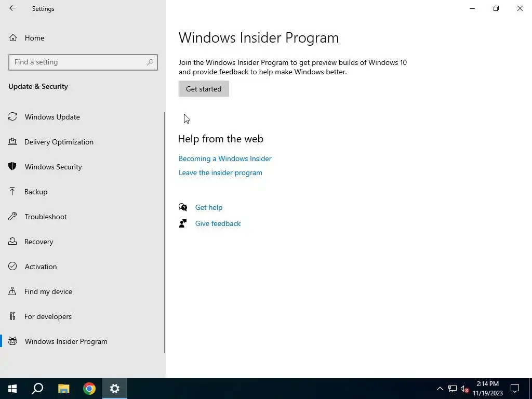532x399 pixels.
Task: Open the clock and date flyout
Action: (487, 389)
